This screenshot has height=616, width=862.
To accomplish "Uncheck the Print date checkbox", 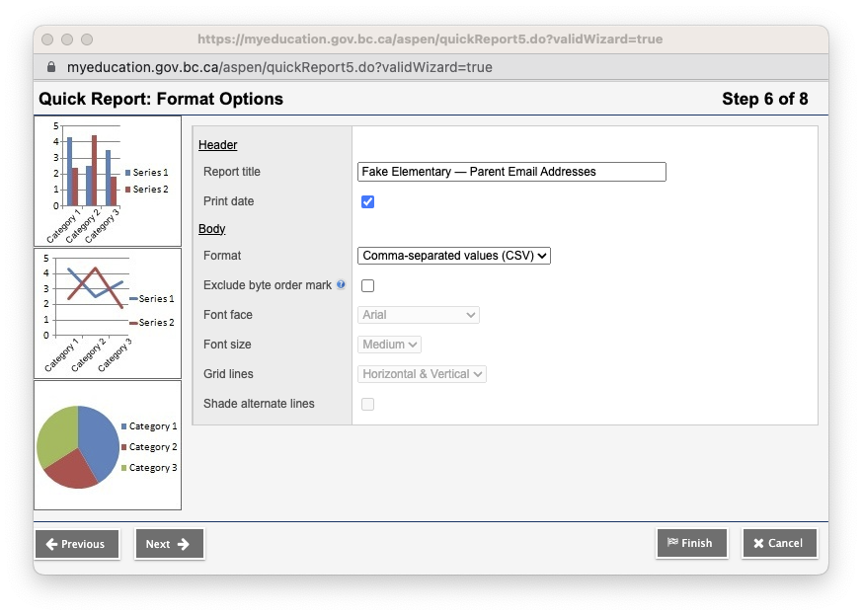I will [x=367, y=201].
